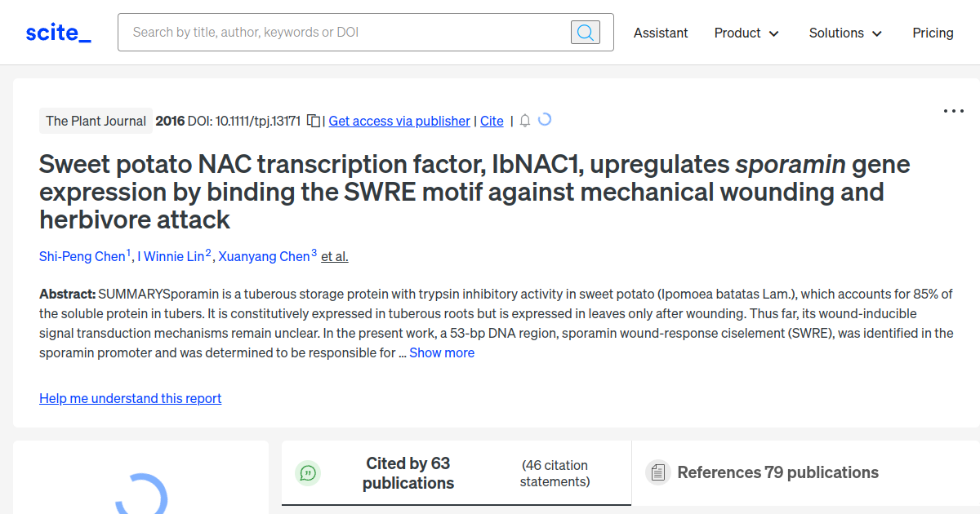Click the bell notification icon

[x=524, y=120]
